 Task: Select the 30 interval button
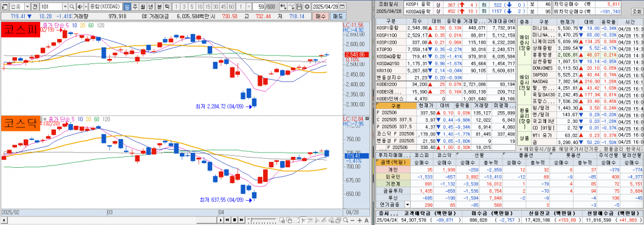216,7
